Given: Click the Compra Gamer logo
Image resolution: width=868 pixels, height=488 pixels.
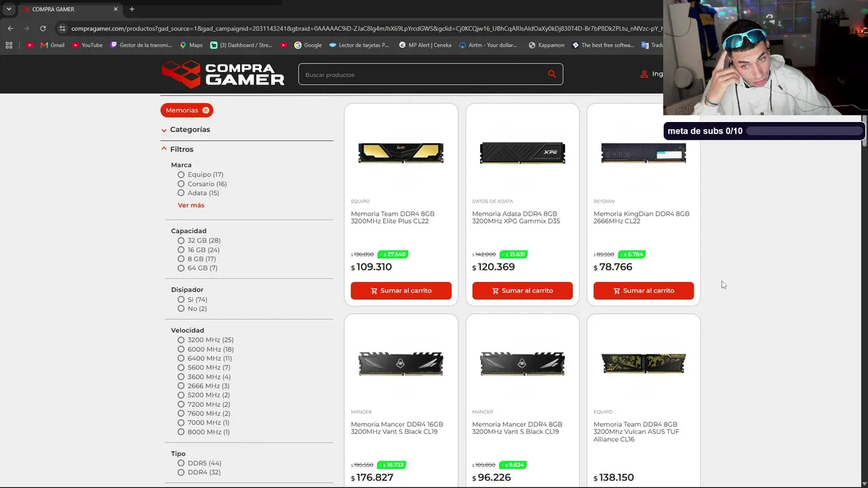Looking at the screenshot, I should pos(223,74).
